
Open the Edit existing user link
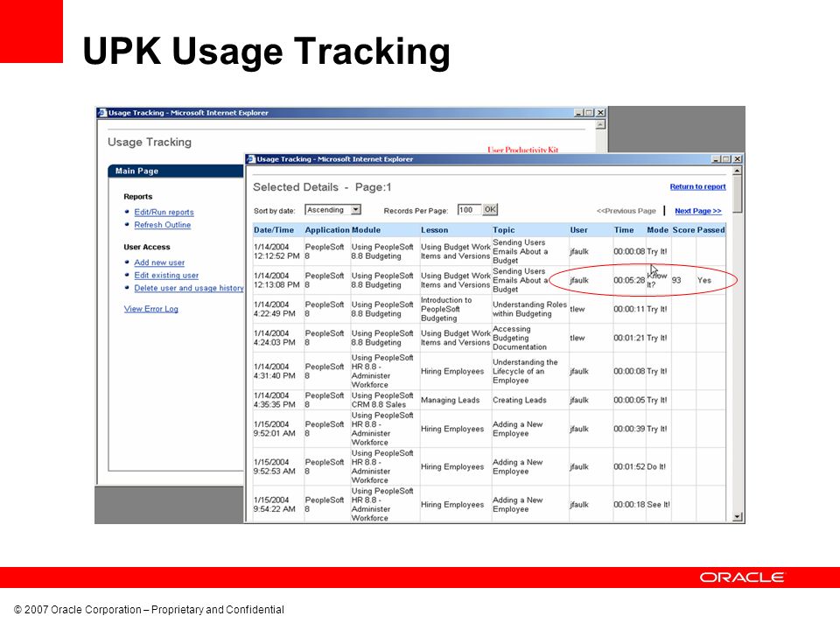click(x=166, y=276)
